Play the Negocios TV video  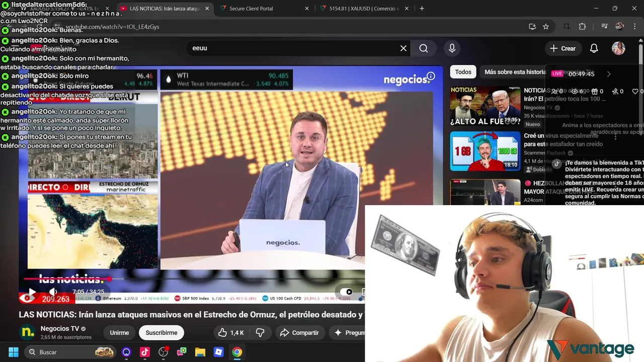point(32,292)
